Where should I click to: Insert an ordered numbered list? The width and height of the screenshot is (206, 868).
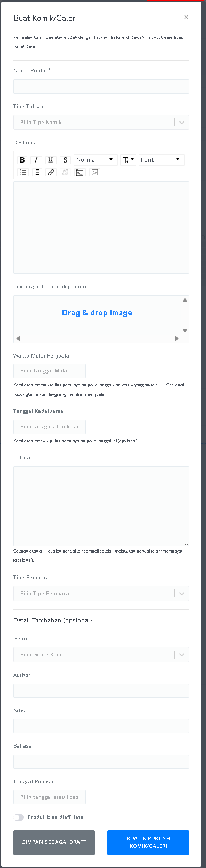[x=37, y=173]
